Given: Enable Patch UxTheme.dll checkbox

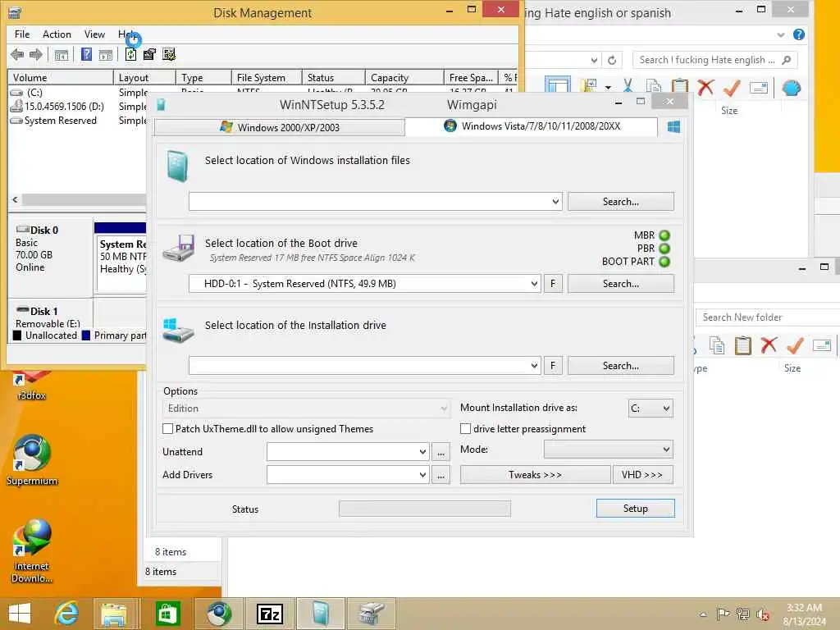Looking at the screenshot, I should 167,428.
